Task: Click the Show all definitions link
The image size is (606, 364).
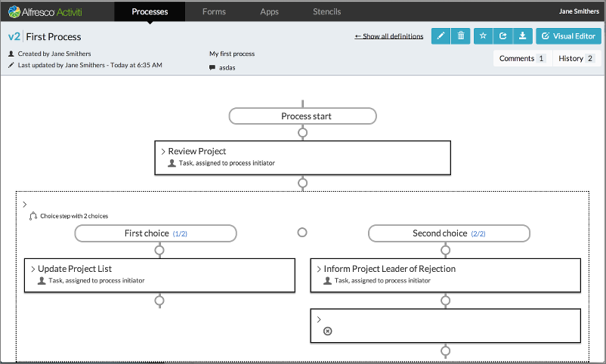Action: [x=388, y=36]
